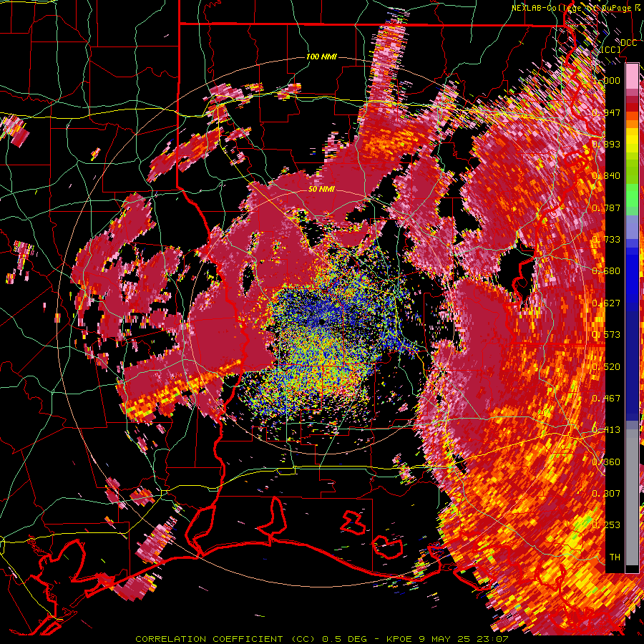
Task: Click the "TH" label at color scale bottom
Action: 615,557
